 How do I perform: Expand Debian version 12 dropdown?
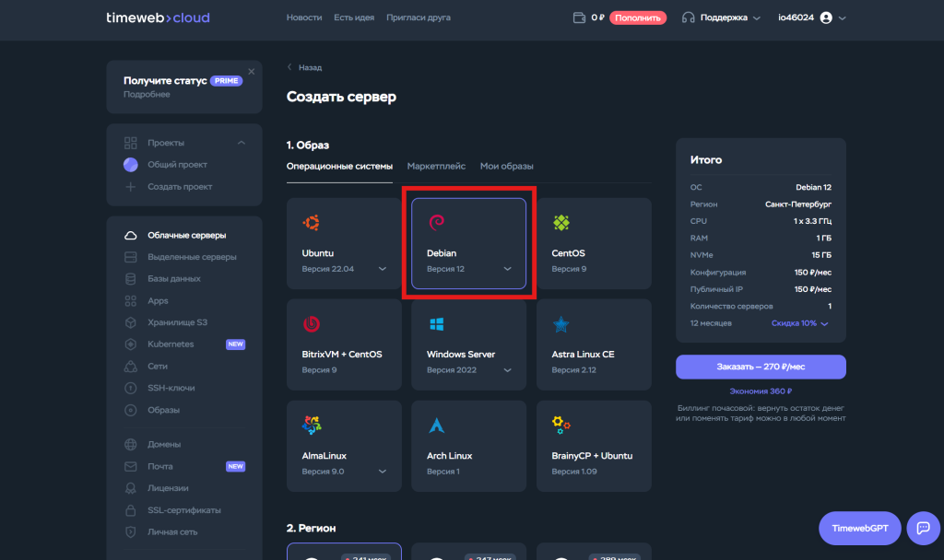pos(508,269)
